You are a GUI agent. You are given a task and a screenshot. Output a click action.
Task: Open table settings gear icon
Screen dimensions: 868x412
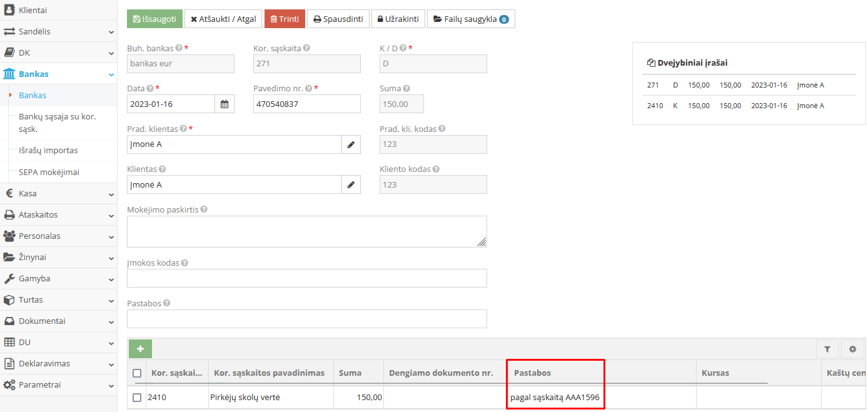(x=852, y=349)
